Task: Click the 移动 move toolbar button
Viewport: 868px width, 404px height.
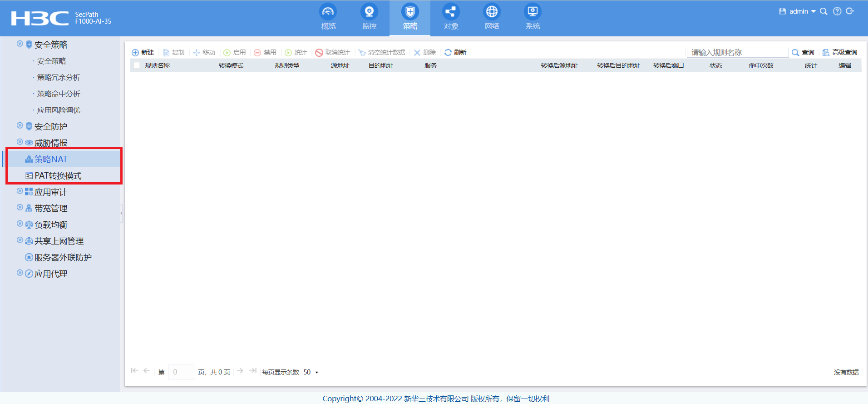Action: click(204, 53)
